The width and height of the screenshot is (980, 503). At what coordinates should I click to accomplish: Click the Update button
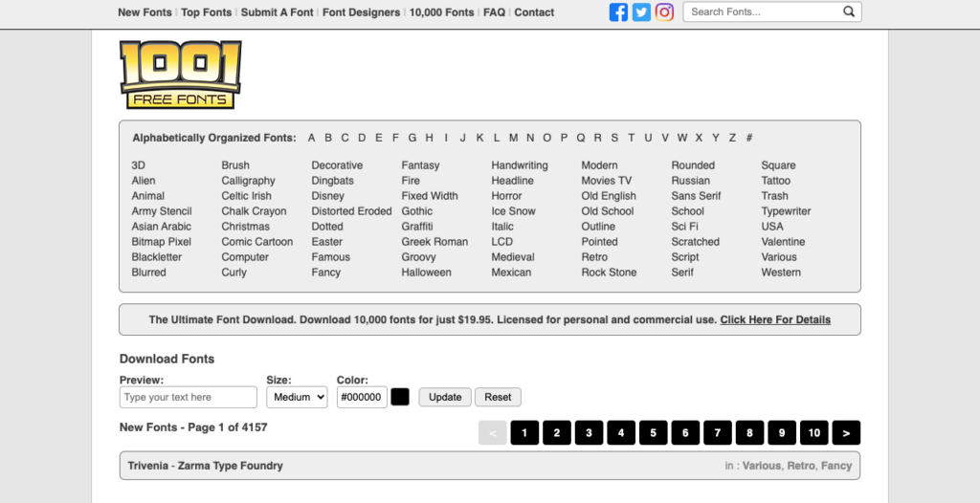coord(445,397)
